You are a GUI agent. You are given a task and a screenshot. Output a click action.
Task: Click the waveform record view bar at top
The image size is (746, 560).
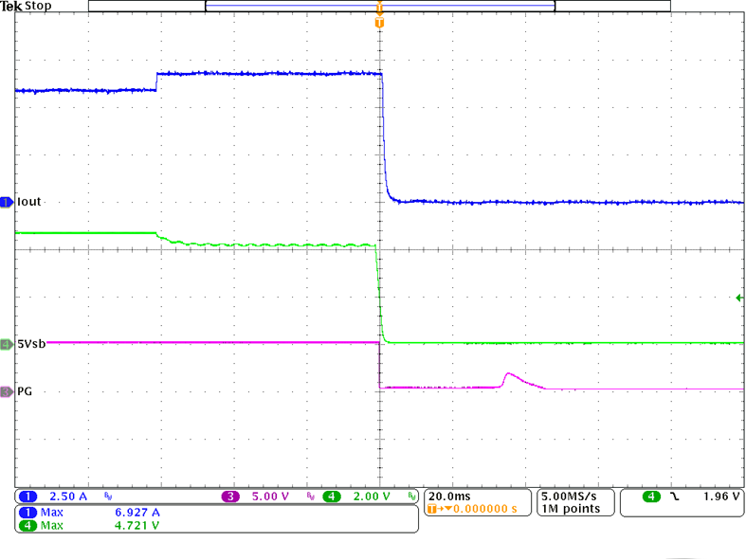379,6
